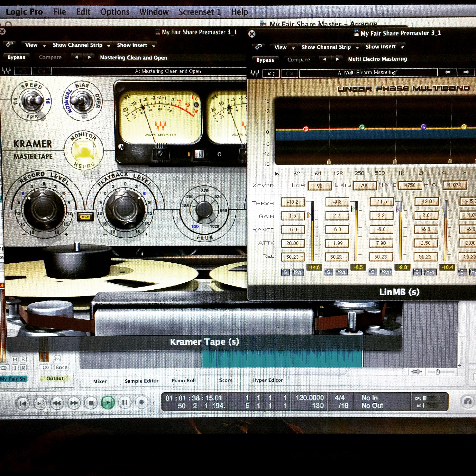
Task: Click previous preset arrow left of Multi Electro Mastering
Action: [x=325, y=59]
